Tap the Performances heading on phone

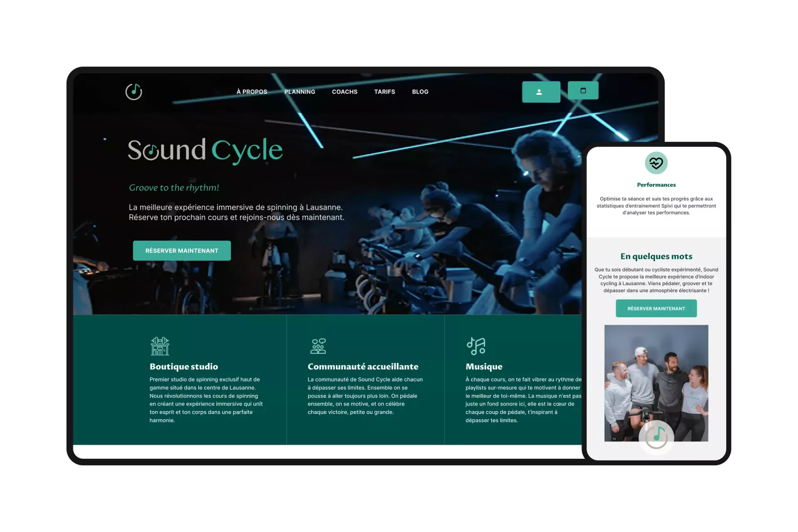pos(656,185)
